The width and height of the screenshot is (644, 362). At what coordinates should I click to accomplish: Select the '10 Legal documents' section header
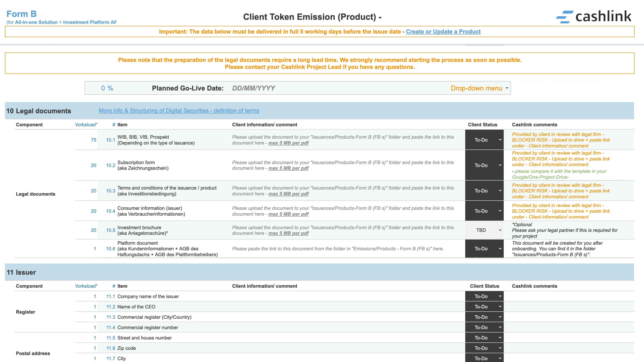[x=39, y=111]
